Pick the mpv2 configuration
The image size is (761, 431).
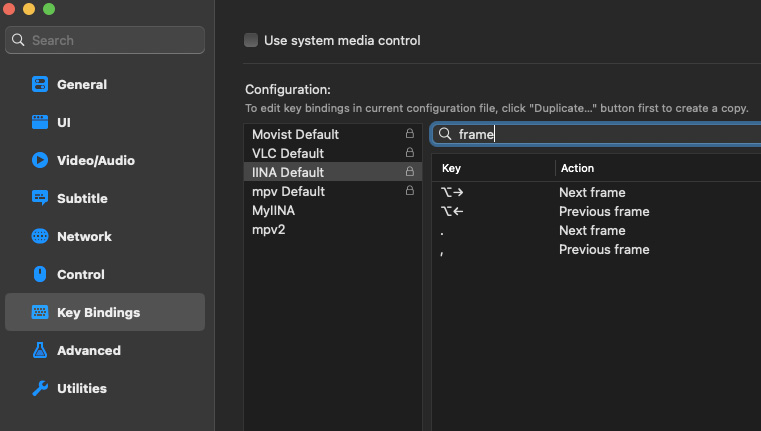pos(268,230)
